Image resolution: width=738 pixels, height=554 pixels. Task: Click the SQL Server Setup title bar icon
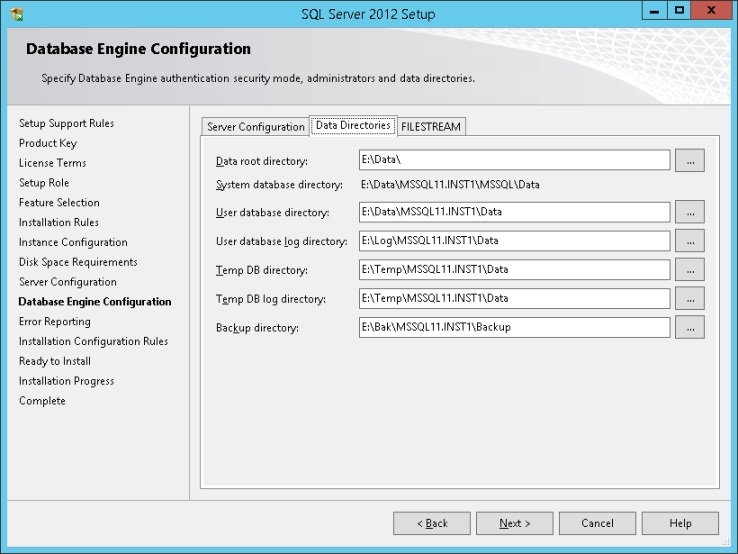coord(17,14)
